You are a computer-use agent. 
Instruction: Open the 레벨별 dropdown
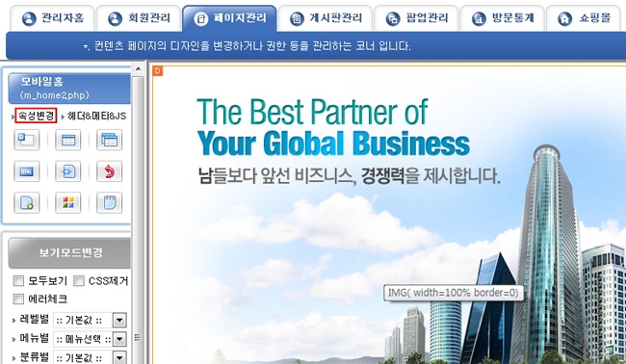(x=90, y=320)
